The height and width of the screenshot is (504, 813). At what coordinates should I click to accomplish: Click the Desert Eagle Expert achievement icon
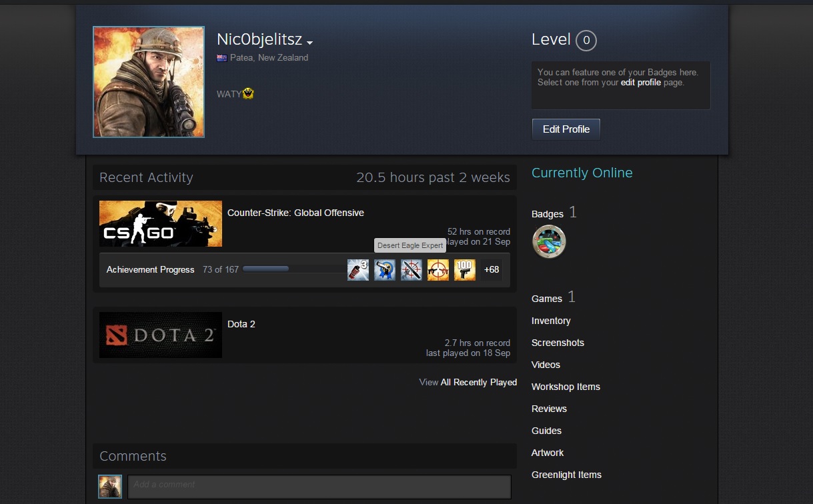pyautogui.click(x=385, y=270)
